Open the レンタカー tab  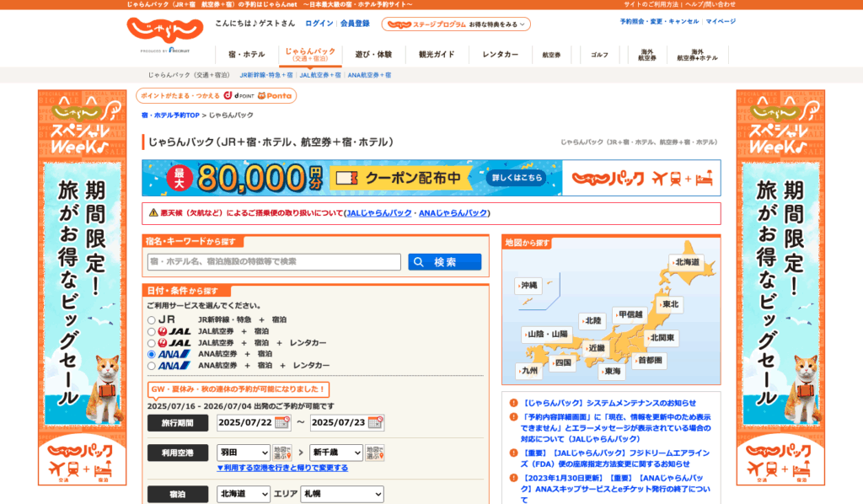[x=501, y=55]
